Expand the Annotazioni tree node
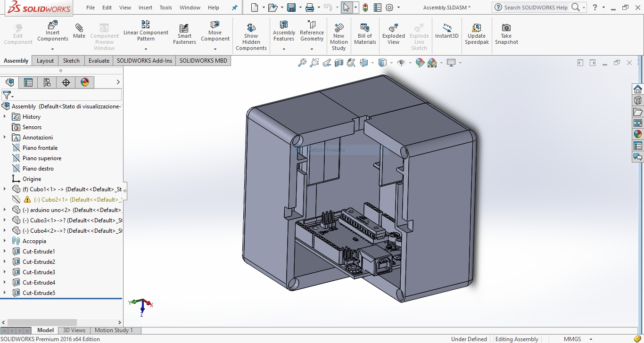The height and width of the screenshot is (343, 644). tap(5, 137)
